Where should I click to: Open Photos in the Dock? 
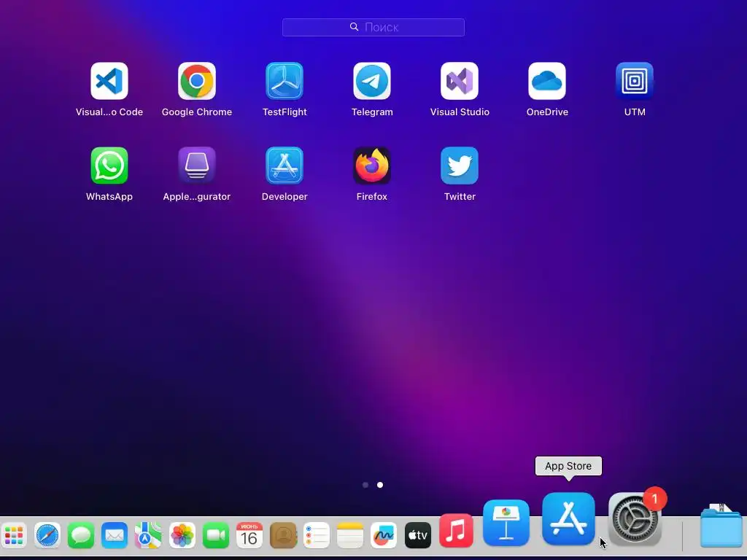tap(182, 535)
